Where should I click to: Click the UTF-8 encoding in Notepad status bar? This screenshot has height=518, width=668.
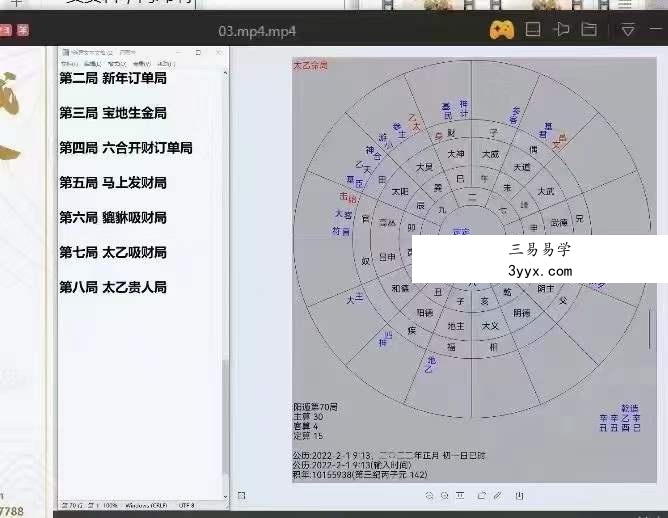tap(187, 506)
